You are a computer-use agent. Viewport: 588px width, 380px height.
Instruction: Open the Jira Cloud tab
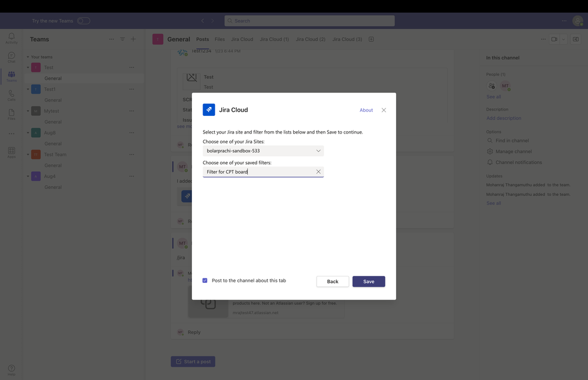click(x=242, y=39)
